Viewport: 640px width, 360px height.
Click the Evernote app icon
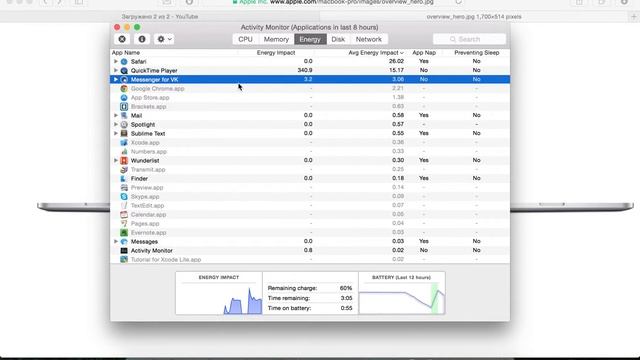pos(124,232)
